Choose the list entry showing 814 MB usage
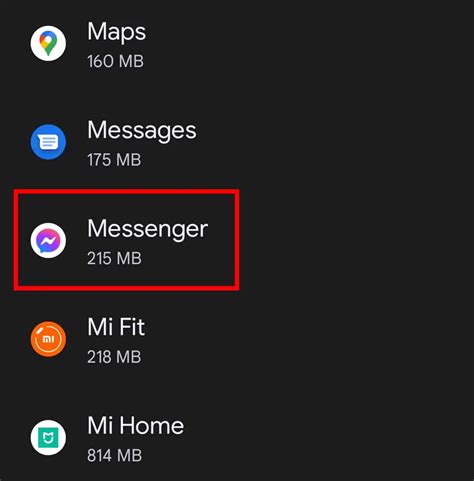 tap(237, 438)
